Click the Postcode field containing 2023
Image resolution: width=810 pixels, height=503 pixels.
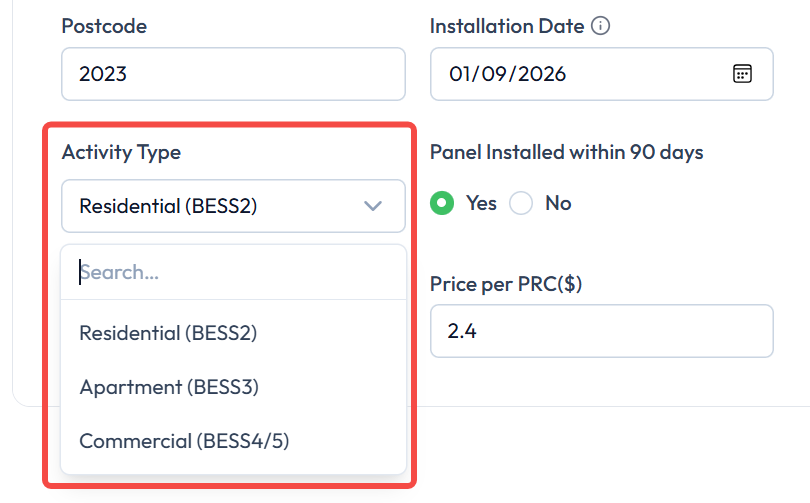[x=233, y=74]
